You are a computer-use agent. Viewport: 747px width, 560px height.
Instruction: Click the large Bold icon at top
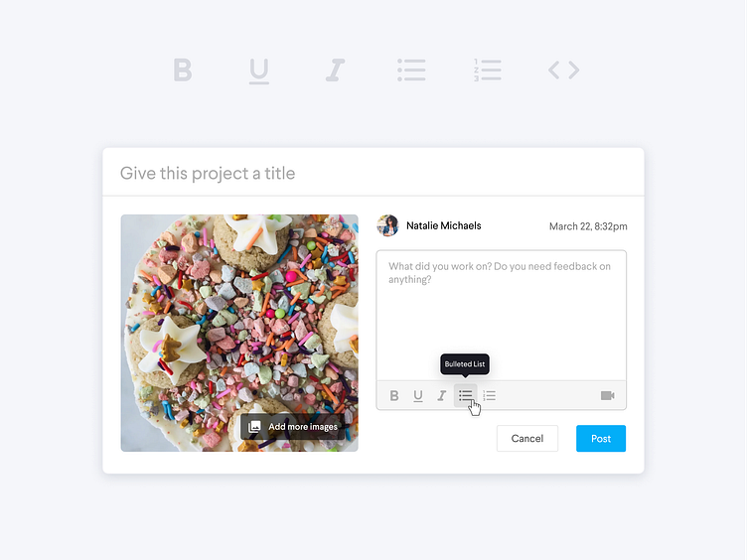(183, 70)
